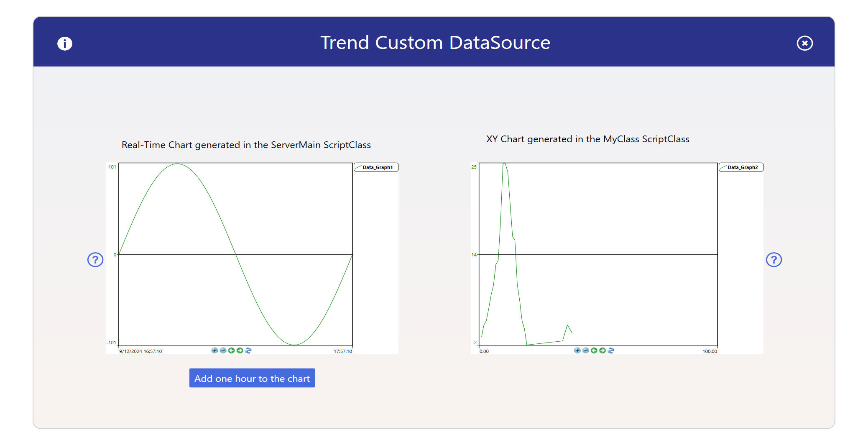Click help icon beside XY chart
The width and height of the screenshot is (868, 445).
[774, 260]
